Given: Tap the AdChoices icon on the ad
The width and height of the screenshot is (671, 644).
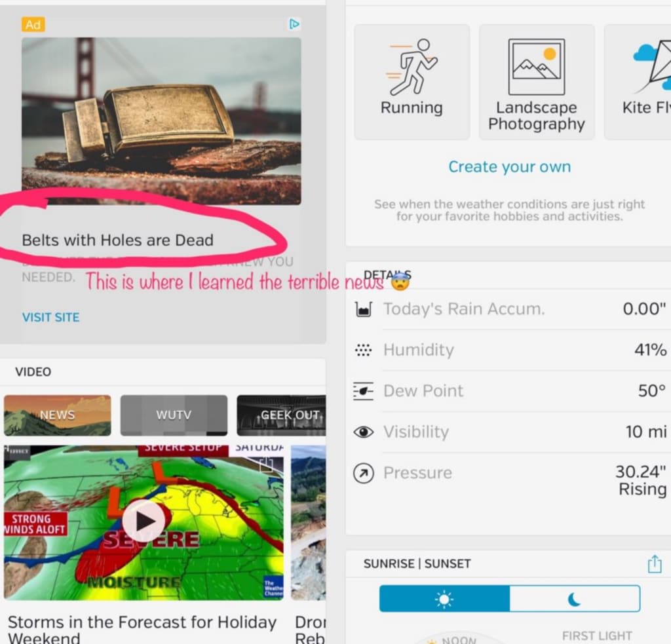Looking at the screenshot, I should point(294,24).
